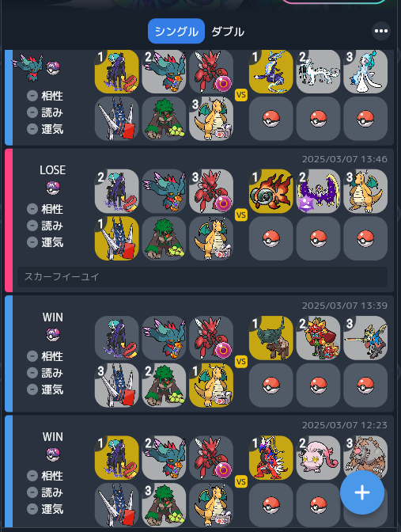
Task: Switch to the ダブル tab
Action: [228, 32]
